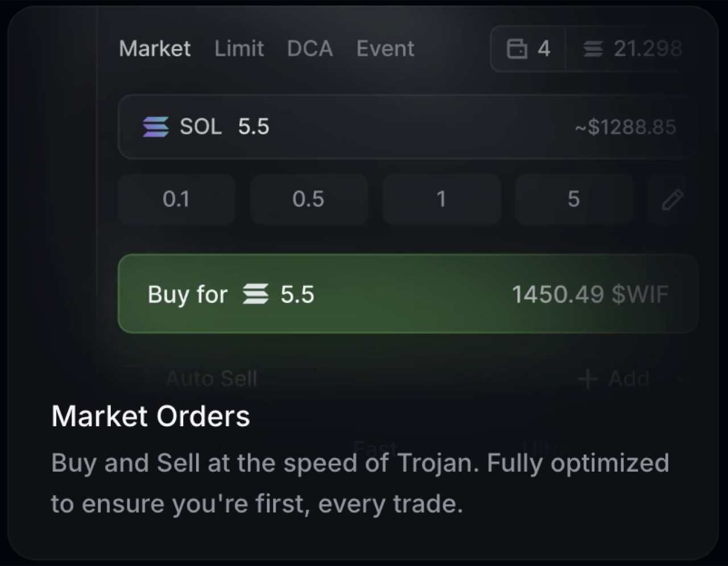Switch to the Market order tab

click(x=155, y=49)
